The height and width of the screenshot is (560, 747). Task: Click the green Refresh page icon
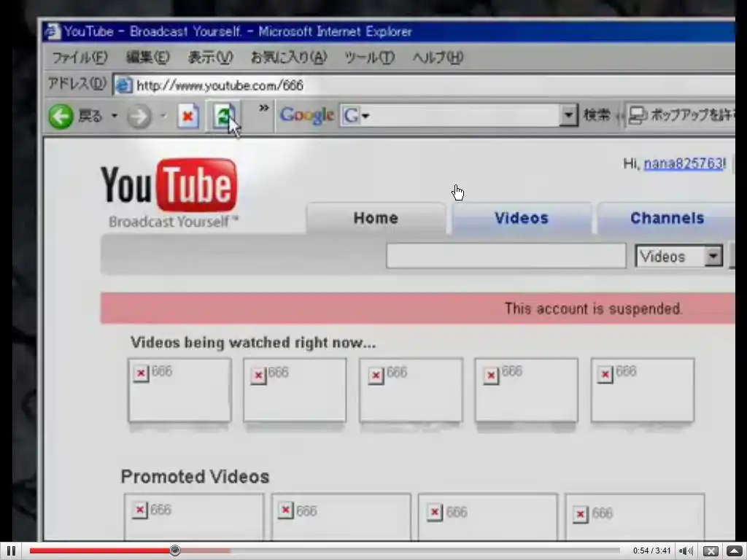pos(223,116)
